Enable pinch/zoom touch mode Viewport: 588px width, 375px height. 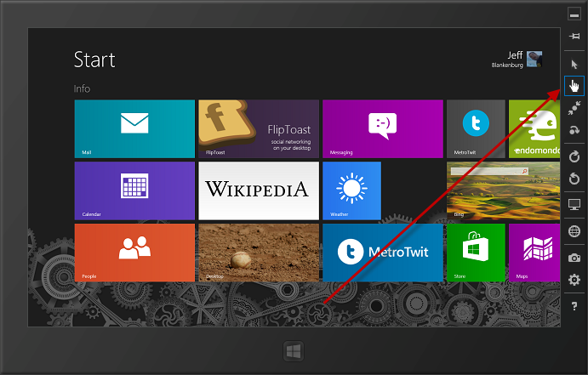coord(574,108)
